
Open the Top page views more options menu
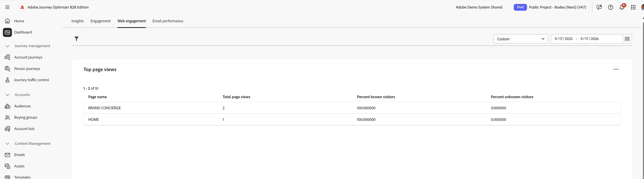point(616,69)
